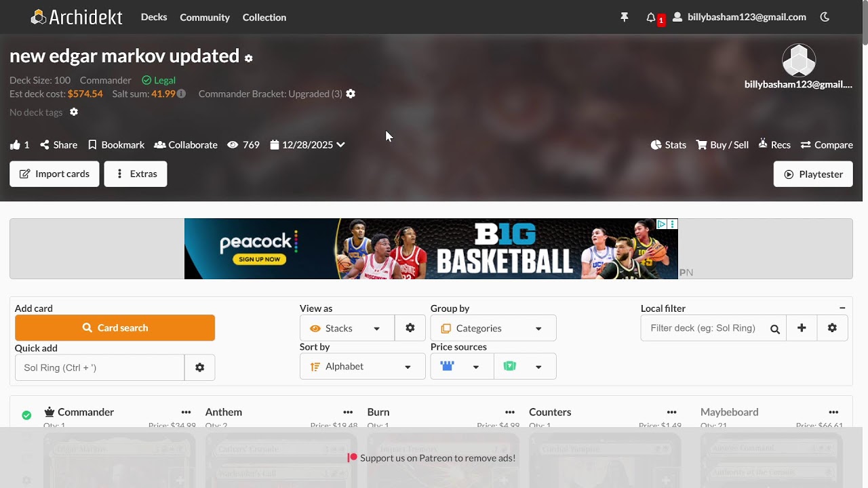Image resolution: width=868 pixels, height=488 pixels.
Task: Open deck tags settings gear
Action: 74,112
